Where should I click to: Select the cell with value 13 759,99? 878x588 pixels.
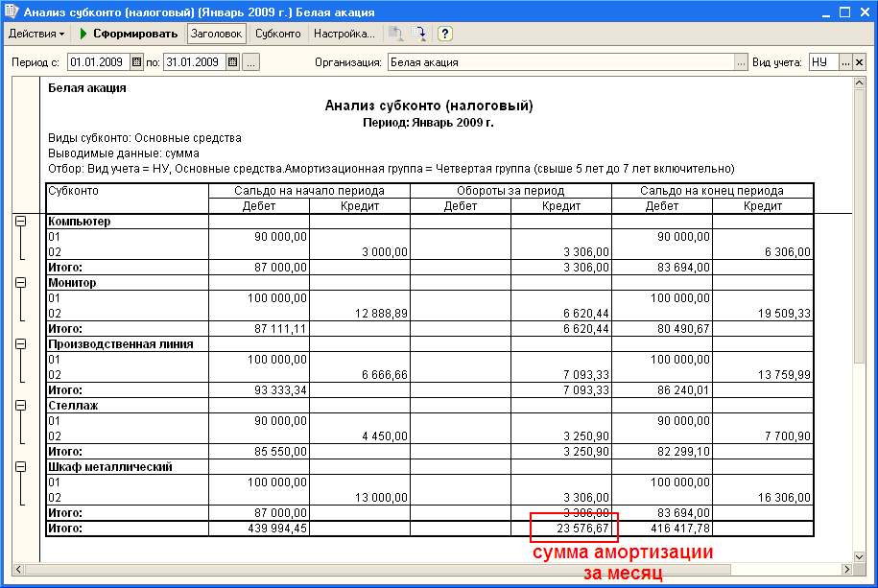(x=763, y=375)
